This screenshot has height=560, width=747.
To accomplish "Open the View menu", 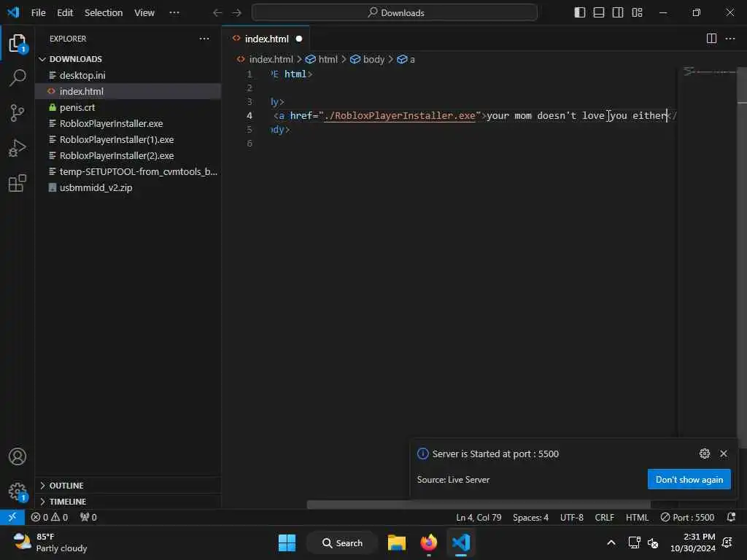I will pyautogui.click(x=144, y=13).
